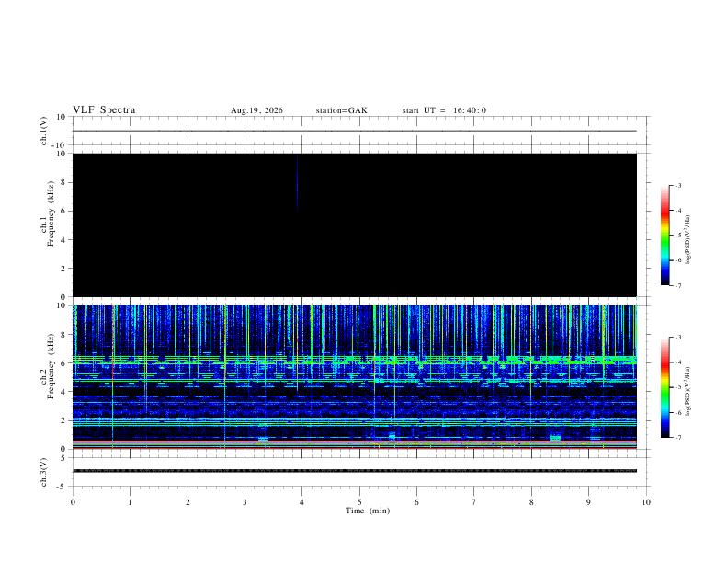Image resolution: width=728 pixels, height=563 pixels.
Task: Click the ch.2 lower color scale bar
Action: coord(665,387)
